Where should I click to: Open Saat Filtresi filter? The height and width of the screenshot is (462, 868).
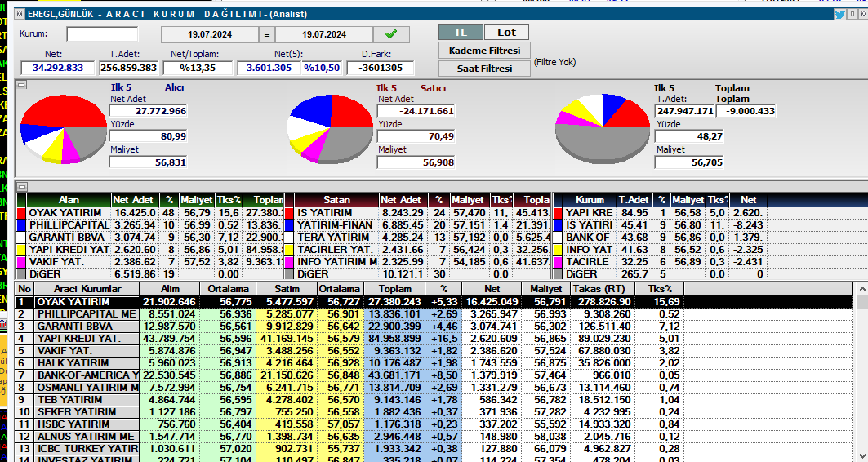pyautogui.click(x=484, y=69)
